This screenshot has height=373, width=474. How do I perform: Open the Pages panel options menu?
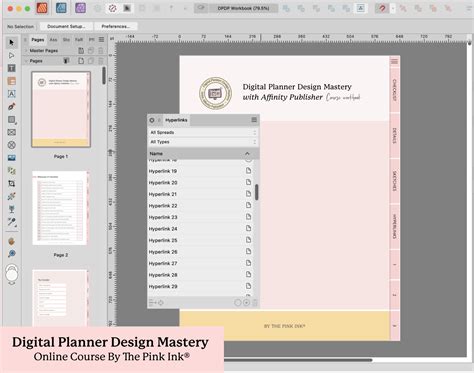pyautogui.click(x=101, y=40)
